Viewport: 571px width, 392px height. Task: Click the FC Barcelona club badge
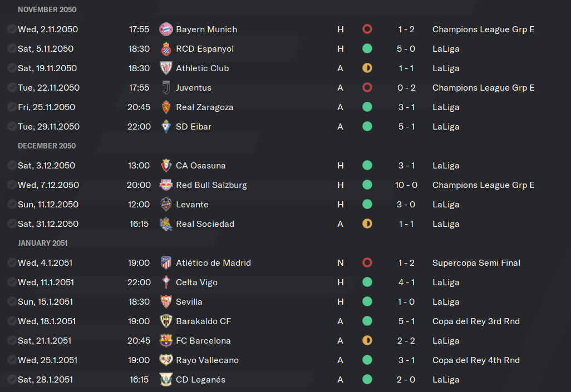[x=166, y=341]
